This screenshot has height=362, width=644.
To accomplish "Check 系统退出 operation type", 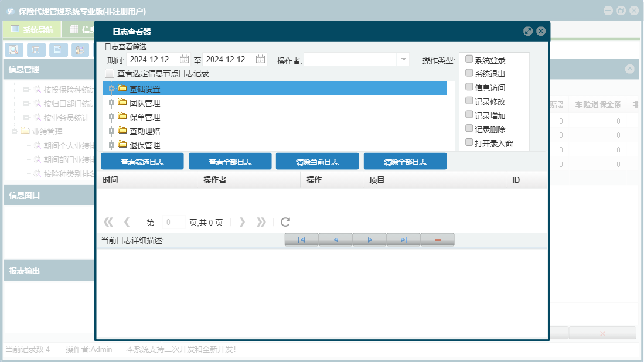I will [469, 73].
